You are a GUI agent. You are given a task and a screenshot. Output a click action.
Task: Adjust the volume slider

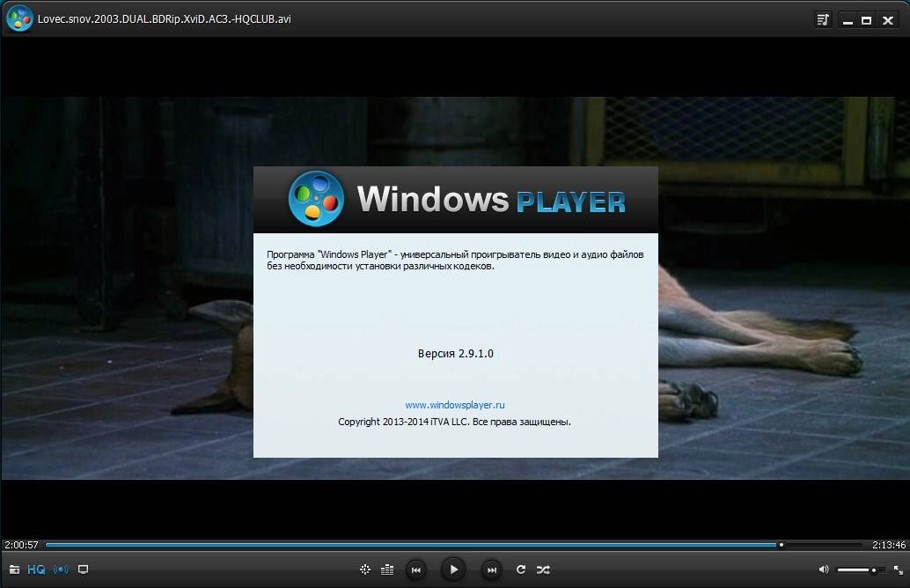pyautogui.click(x=861, y=570)
